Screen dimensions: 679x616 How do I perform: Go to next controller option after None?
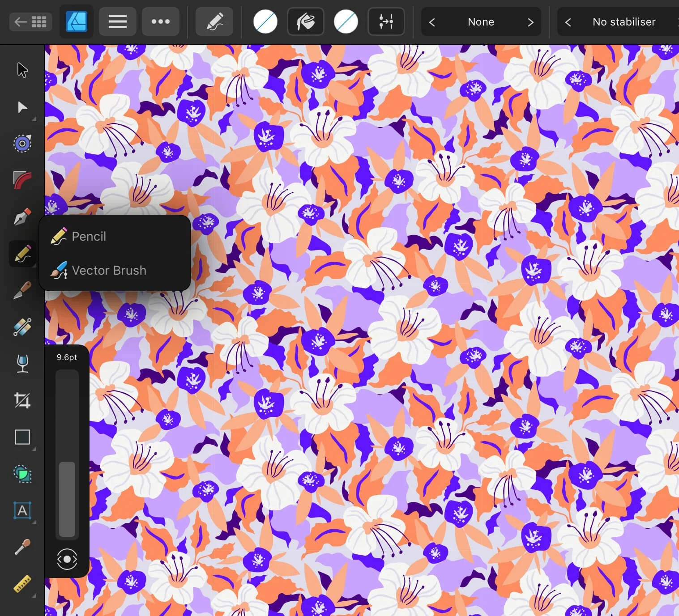pyautogui.click(x=530, y=22)
